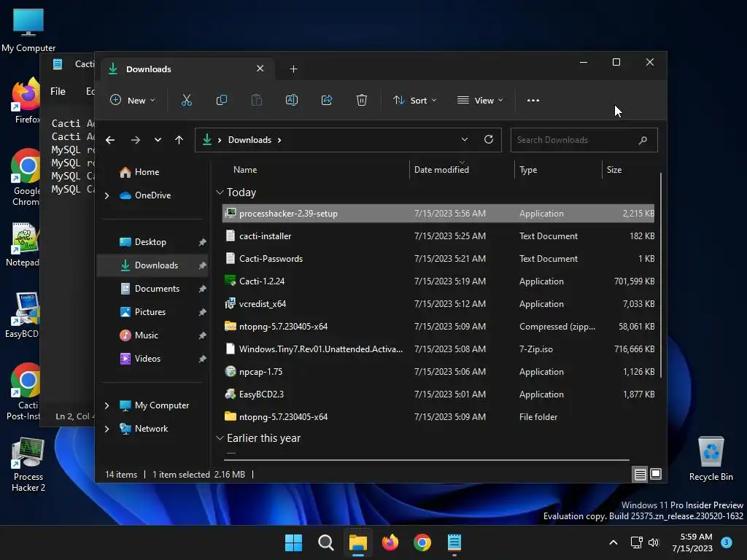Go back with the left arrow
Screen dimensions: 747x560
[110, 140]
